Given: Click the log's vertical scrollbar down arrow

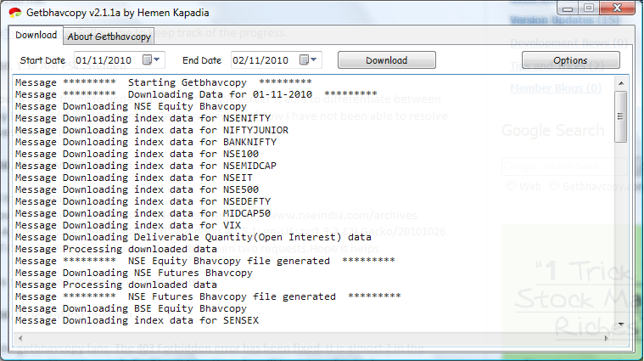Looking at the screenshot, I should [621, 324].
